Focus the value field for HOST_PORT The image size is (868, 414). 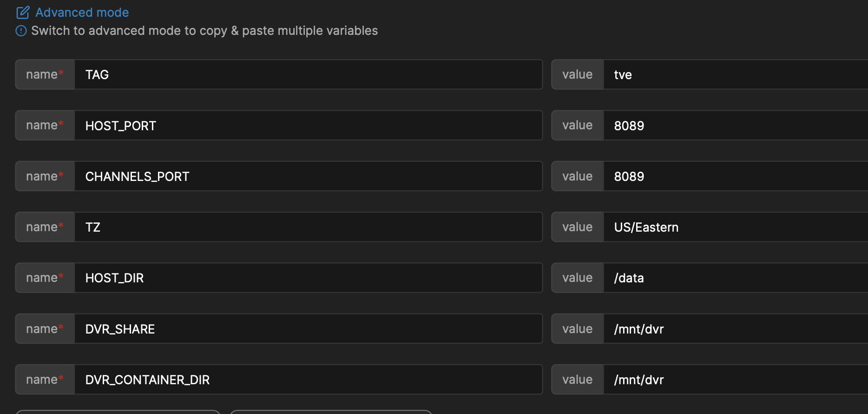coord(735,126)
